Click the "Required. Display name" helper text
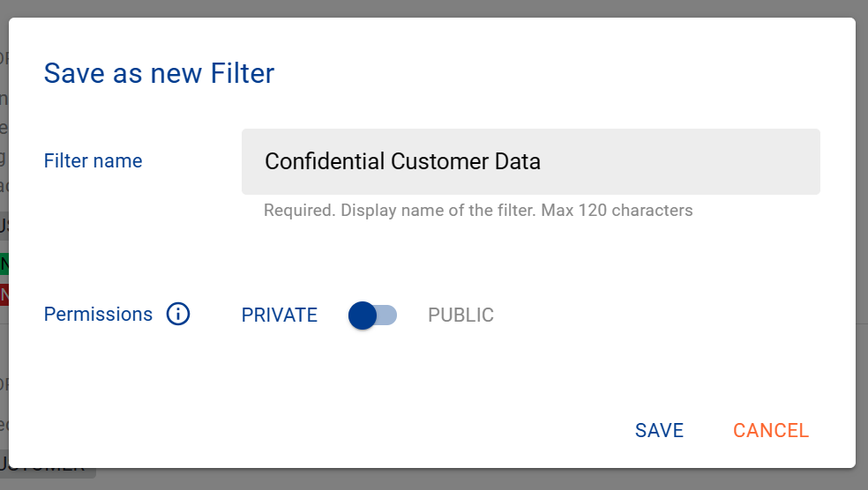The height and width of the screenshot is (490, 868). click(477, 211)
